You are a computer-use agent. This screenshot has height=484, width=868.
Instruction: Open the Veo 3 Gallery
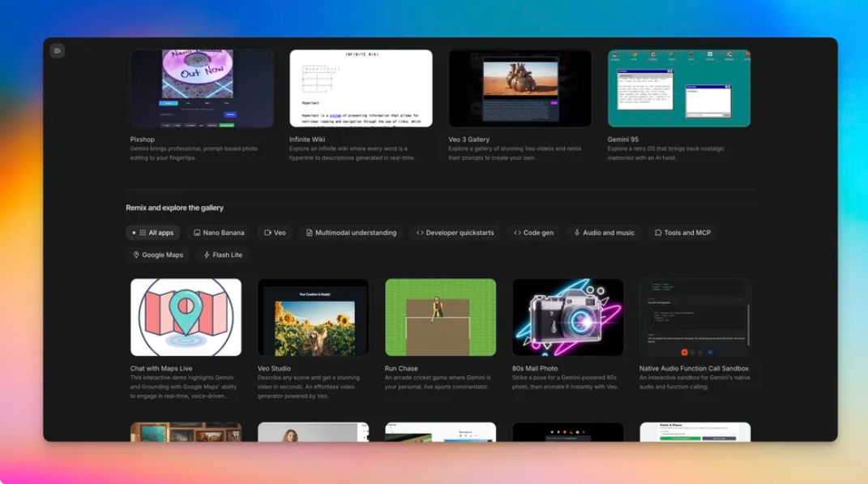(519, 89)
